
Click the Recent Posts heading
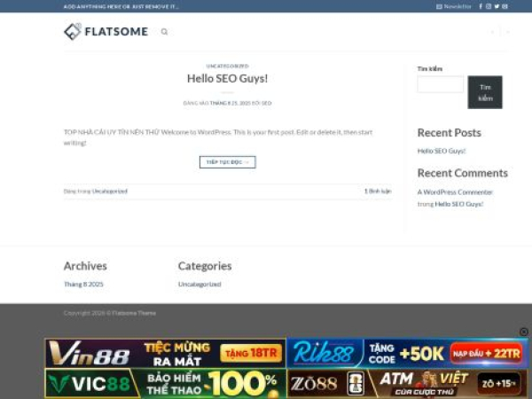pos(450,133)
